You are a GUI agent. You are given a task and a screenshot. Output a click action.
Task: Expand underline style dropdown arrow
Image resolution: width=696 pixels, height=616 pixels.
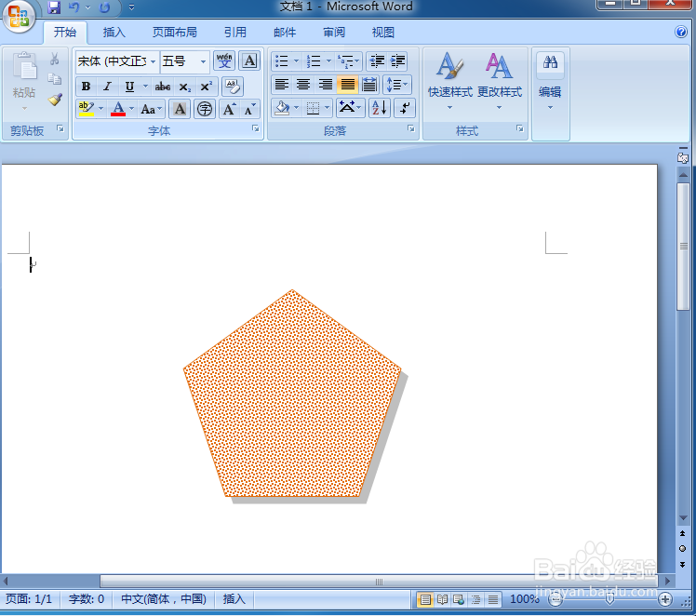tap(145, 87)
